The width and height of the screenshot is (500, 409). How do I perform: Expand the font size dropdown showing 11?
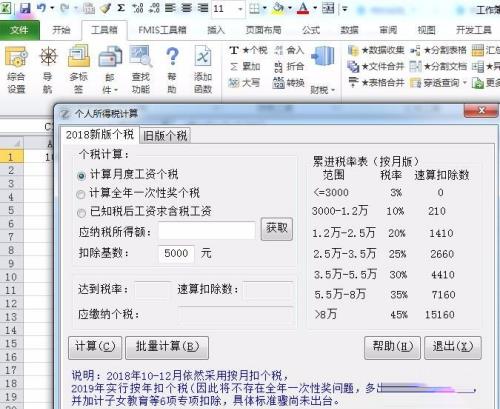(240, 9)
